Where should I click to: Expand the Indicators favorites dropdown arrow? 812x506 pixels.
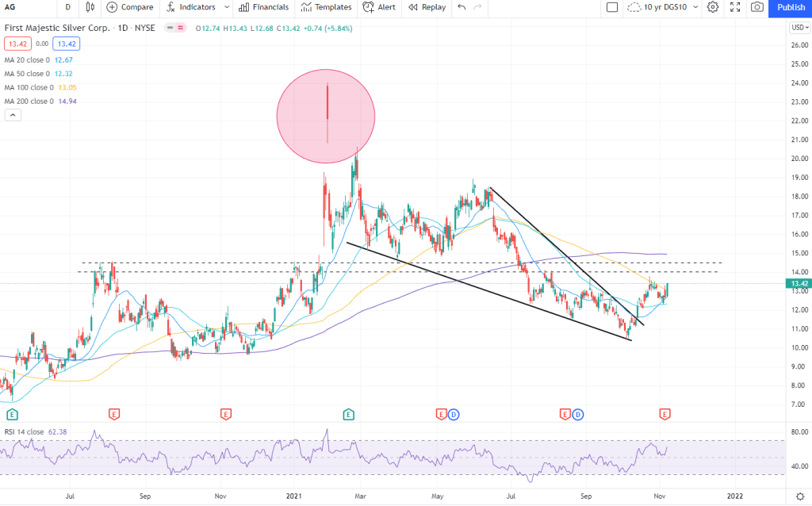pyautogui.click(x=226, y=7)
